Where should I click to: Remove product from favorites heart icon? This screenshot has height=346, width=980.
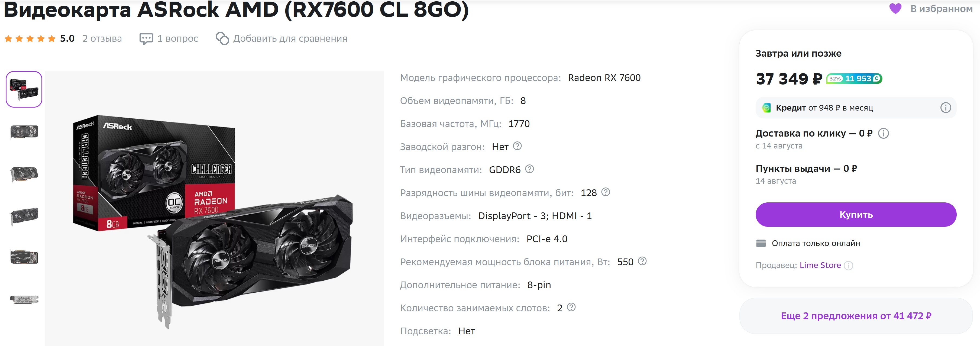[895, 8]
